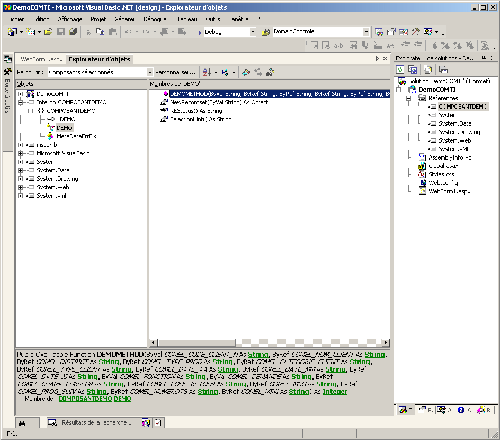Viewport: 500px width, 440px height.
Task: Switch to the WebForm1.aspx tab
Action: [x=41, y=59]
